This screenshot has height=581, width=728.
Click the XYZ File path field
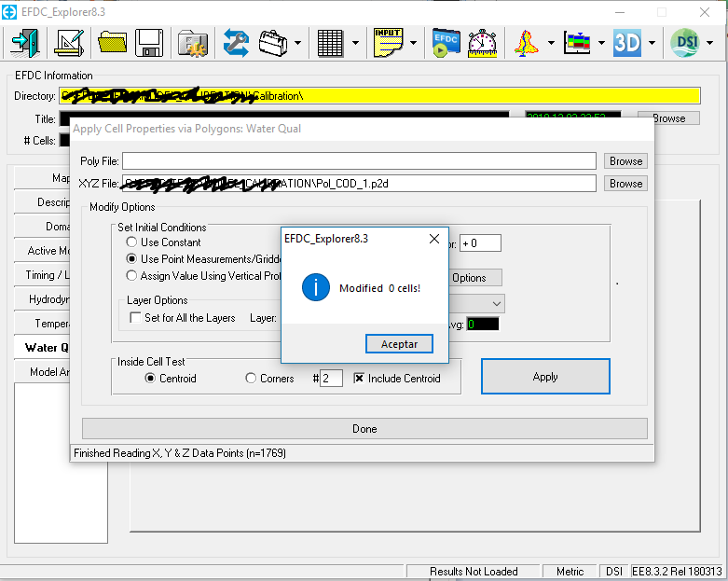pyautogui.click(x=359, y=184)
